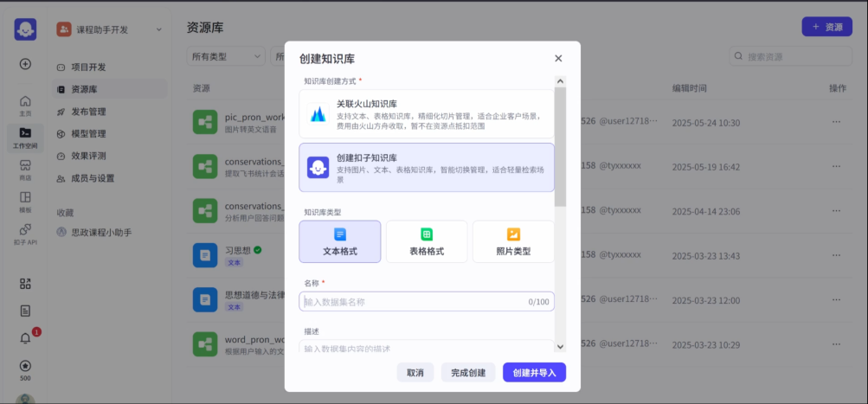Choose 照片类型 knowledge base type
The image size is (868, 404).
click(x=512, y=241)
